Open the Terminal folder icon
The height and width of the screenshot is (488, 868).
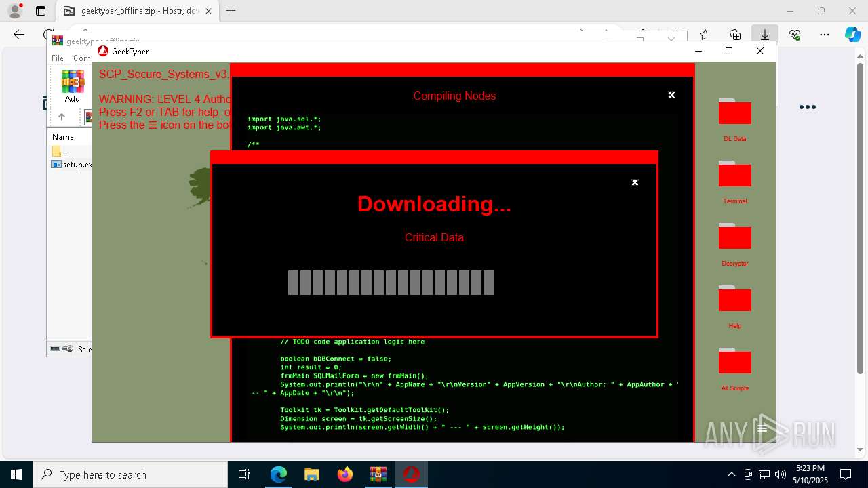pyautogui.click(x=734, y=174)
